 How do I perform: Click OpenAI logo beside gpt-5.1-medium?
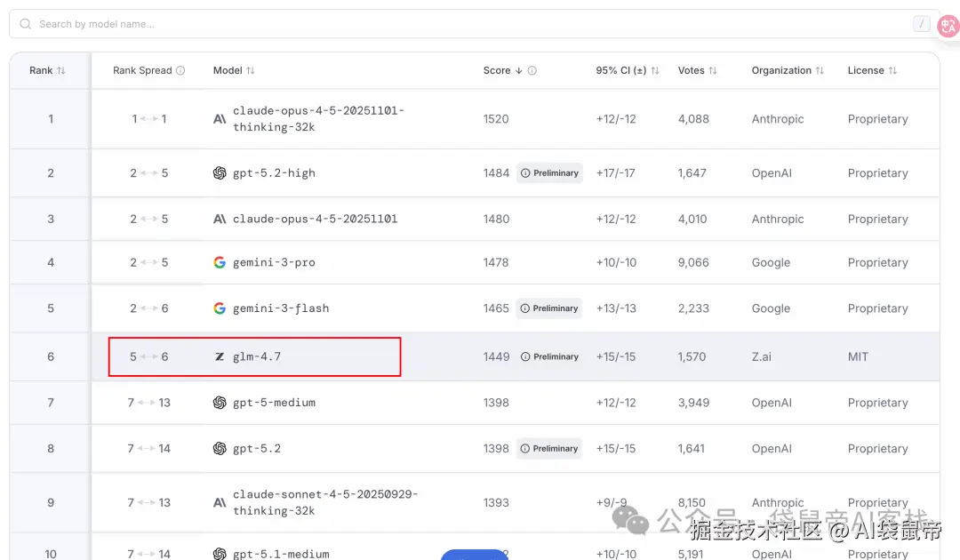click(220, 554)
